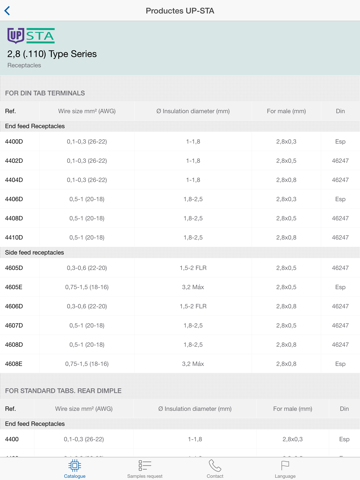
Task: Click 4605E insulation 3,2 Máx
Action: point(193,287)
